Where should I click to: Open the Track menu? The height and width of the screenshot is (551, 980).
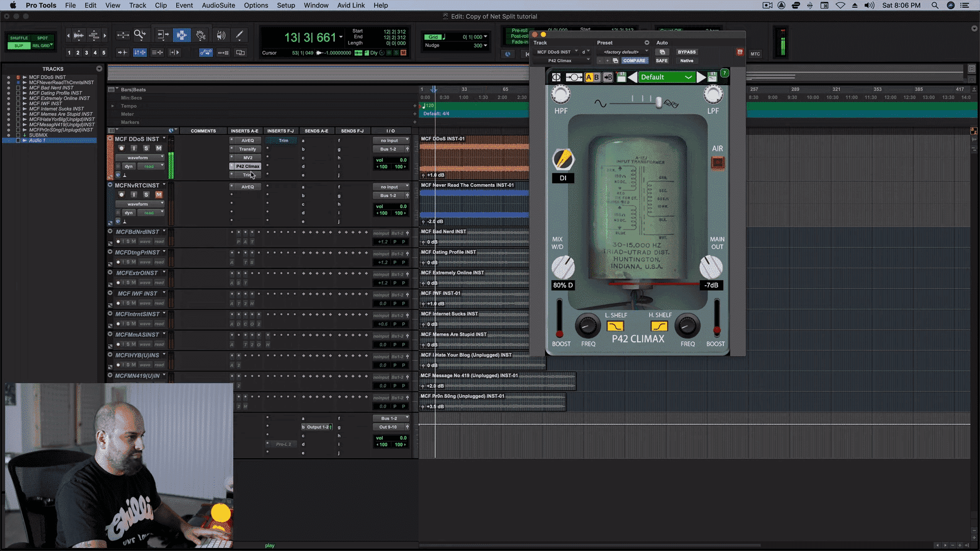coord(137,5)
